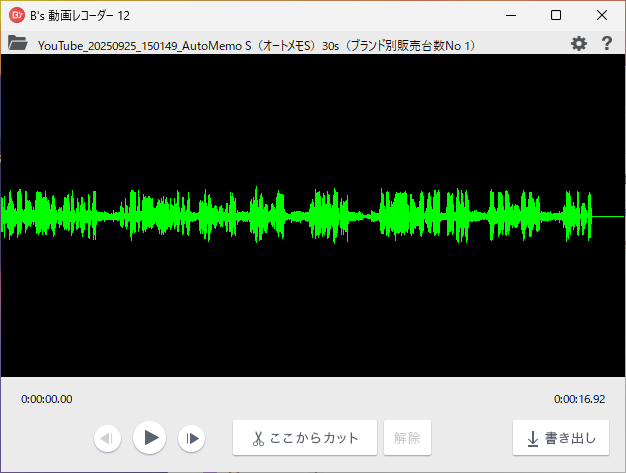This screenshot has width=626, height=473.
Task: Seek to the middle of the green waveform
Action: 300,215
